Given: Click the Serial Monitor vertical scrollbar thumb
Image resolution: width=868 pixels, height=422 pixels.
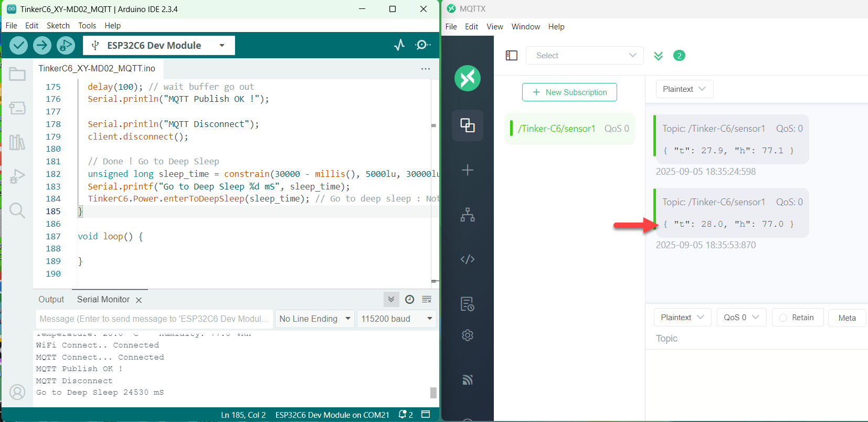Looking at the screenshot, I should tap(433, 393).
